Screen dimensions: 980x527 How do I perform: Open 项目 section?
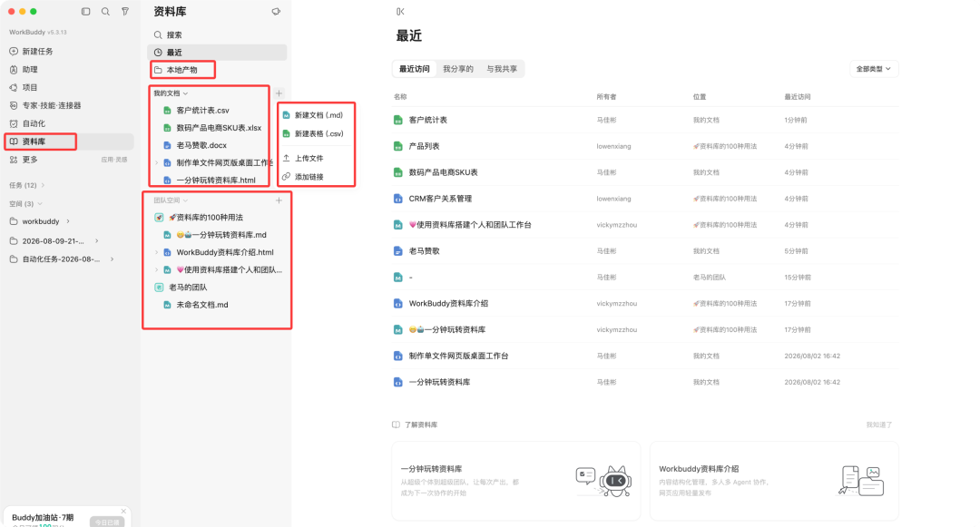pyautogui.click(x=29, y=87)
